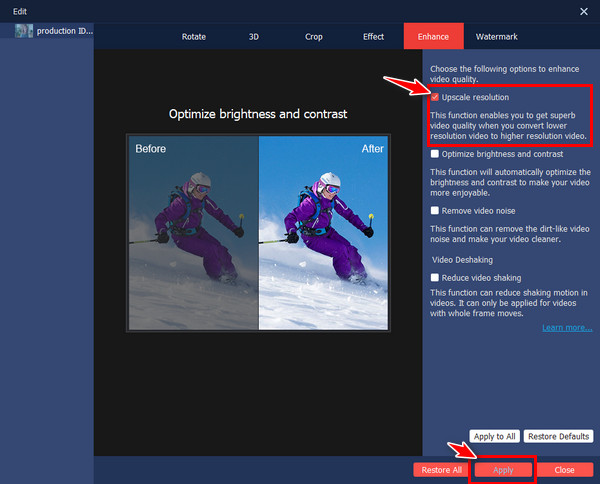Image resolution: width=600 pixels, height=484 pixels.
Task: Click the Close button at bottom right
Action: click(564, 469)
